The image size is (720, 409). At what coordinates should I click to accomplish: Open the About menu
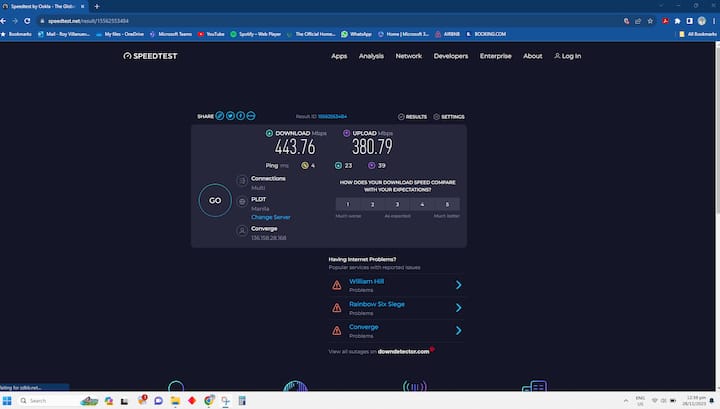point(533,56)
